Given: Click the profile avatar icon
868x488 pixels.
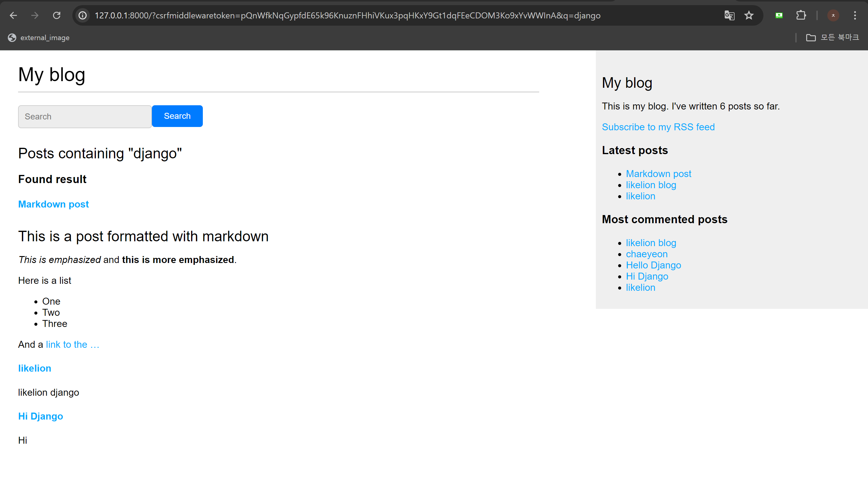Looking at the screenshot, I should pos(833,15).
